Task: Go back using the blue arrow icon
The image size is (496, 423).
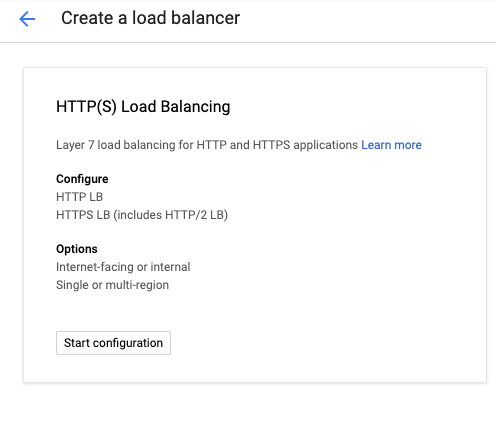Action: (27, 19)
